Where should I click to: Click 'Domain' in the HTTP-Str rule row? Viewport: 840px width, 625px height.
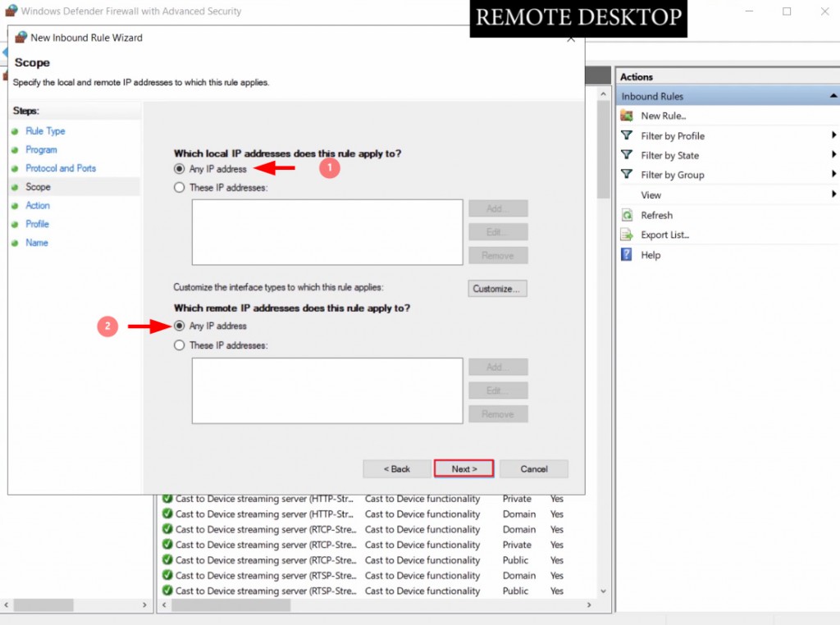519,513
